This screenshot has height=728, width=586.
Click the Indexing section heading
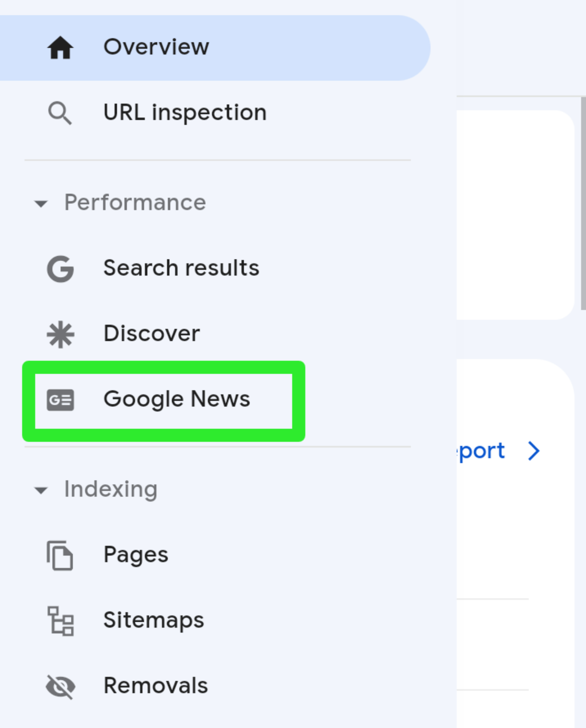click(111, 489)
